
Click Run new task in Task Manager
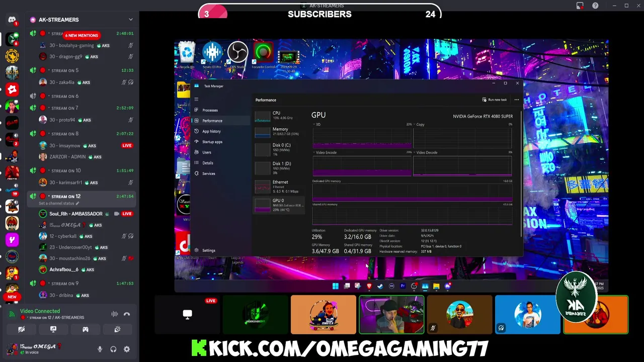[x=495, y=100]
